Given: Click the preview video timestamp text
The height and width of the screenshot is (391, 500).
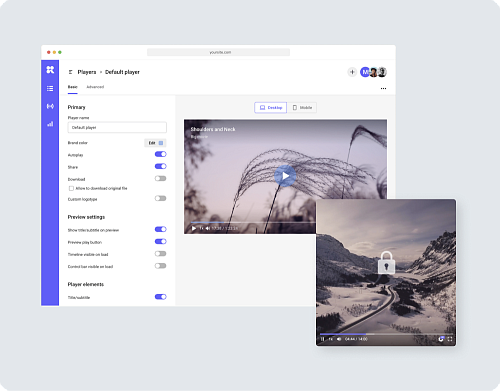Looking at the screenshot, I should tap(225, 228).
